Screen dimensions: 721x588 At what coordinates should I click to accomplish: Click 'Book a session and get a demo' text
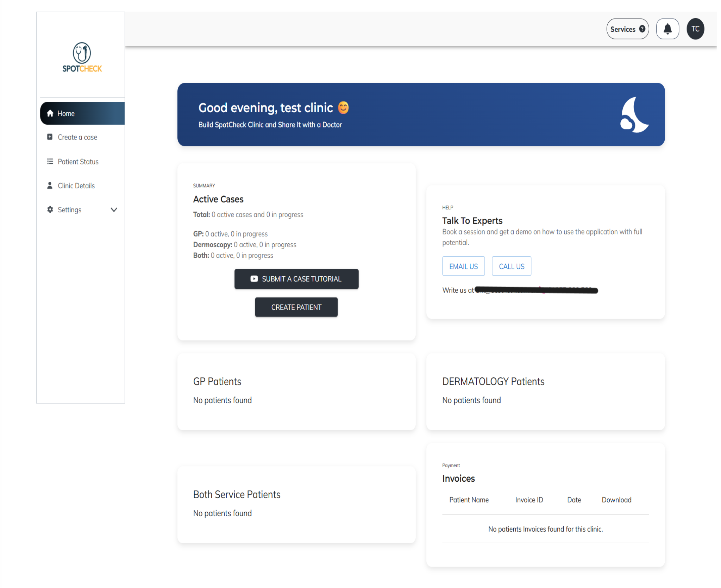tap(542, 237)
